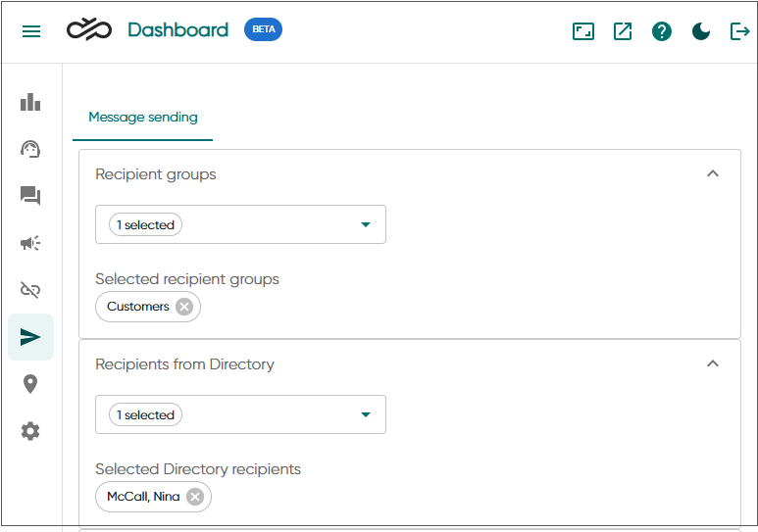Viewport: 758px width, 532px height.
Task: Open the bar chart statistics page
Action: [30, 102]
